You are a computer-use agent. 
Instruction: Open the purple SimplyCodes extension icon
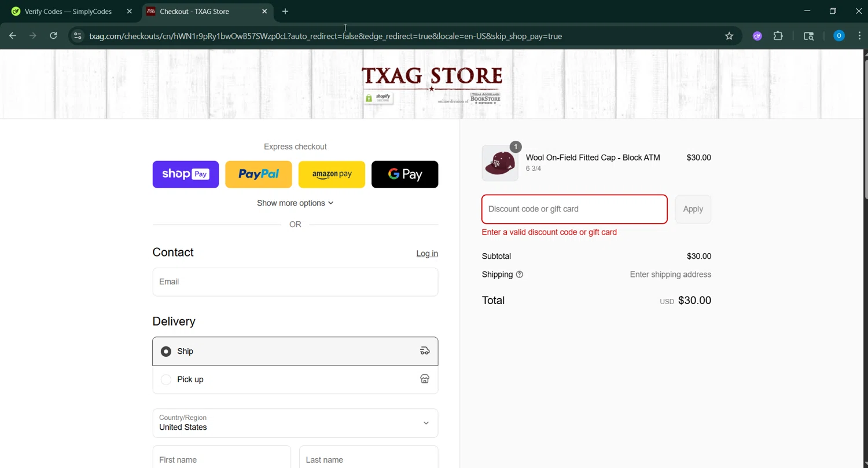click(757, 36)
